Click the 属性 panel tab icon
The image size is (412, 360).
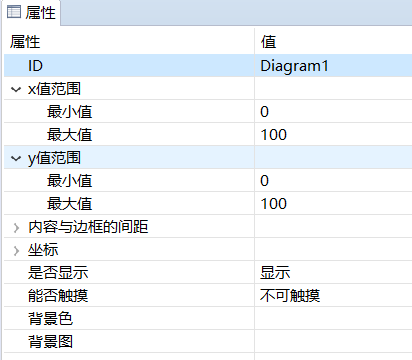(14, 12)
